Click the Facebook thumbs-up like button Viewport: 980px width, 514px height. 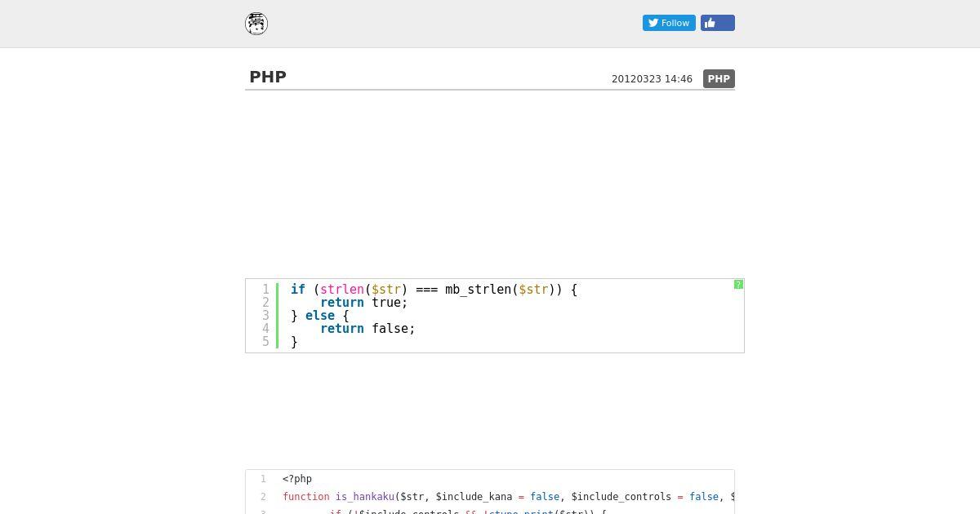coord(717,23)
